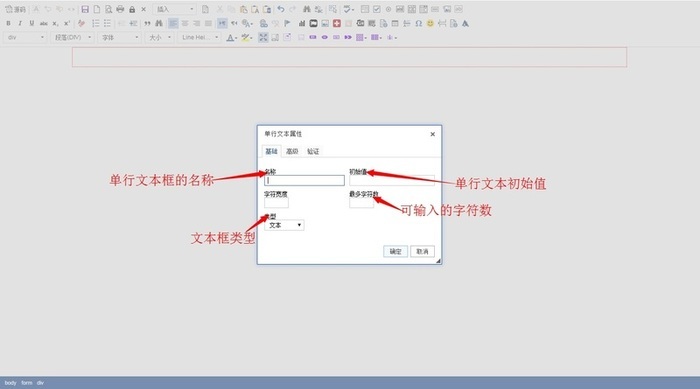
Task: Click the Insert Image icon
Action: tap(325, 23)
